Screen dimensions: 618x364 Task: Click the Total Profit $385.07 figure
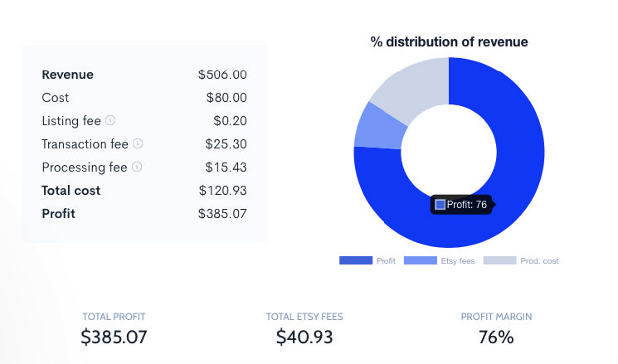[114, 337]
